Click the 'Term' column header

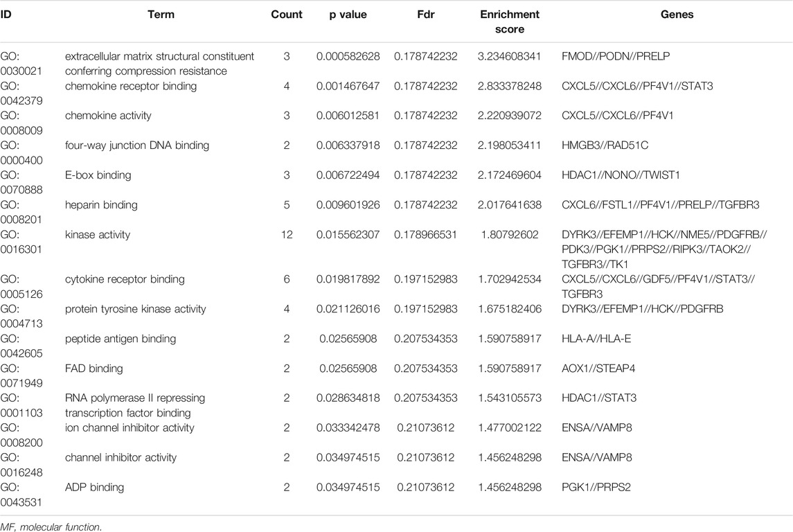coord(161,15)
